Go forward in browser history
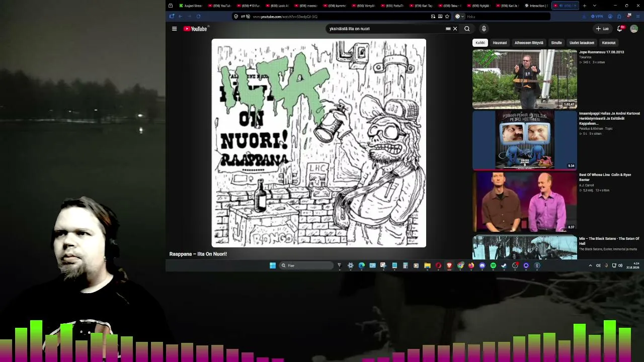 (x=189, y=17)
